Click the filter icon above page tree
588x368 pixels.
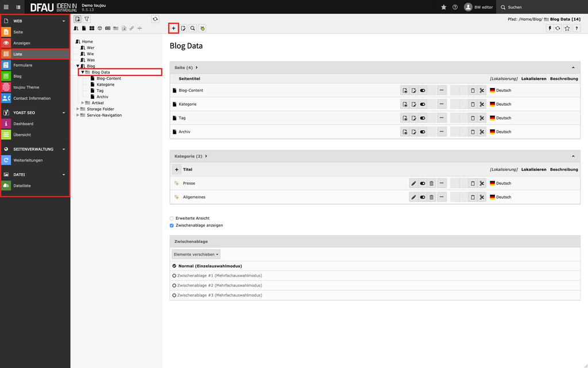point(87,19)
